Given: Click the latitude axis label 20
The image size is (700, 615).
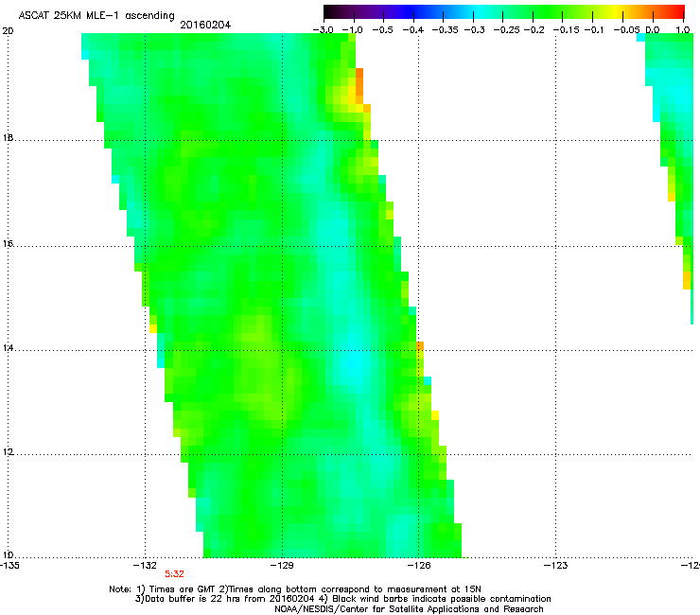Looking at the screenshot, I should pyautogui.click(x=8, y=31).
